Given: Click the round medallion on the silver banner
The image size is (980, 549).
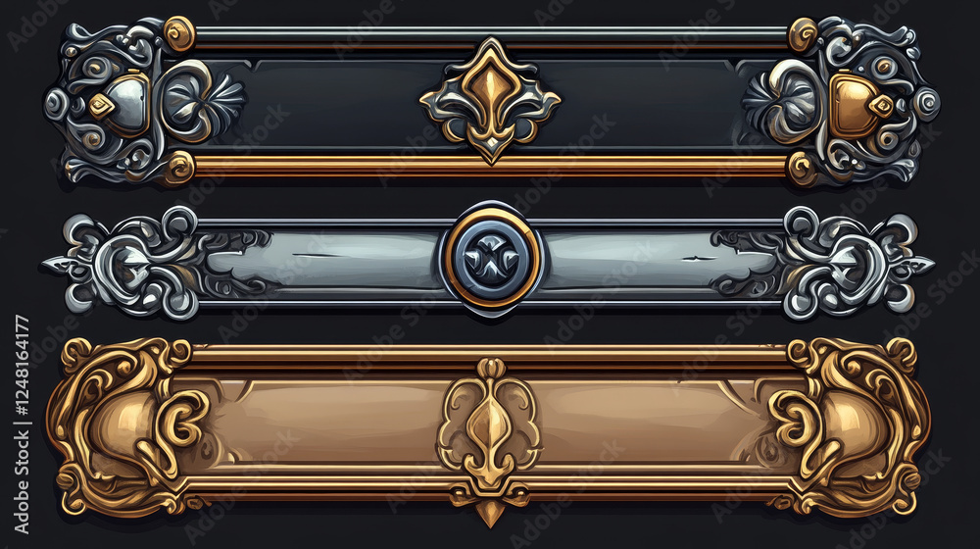Looking at the screenshot, I should [492, 258].
